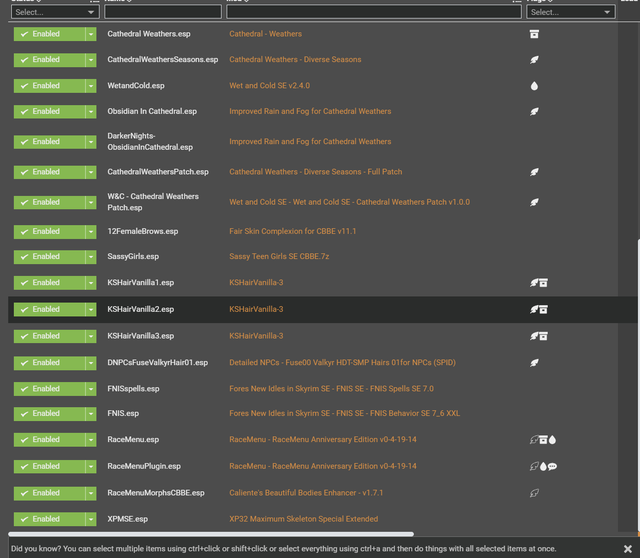The width and height of the screenshot is (640, 558).
Task: Select the FNIS.esp plugin name
Action: (x=123, y=413)
